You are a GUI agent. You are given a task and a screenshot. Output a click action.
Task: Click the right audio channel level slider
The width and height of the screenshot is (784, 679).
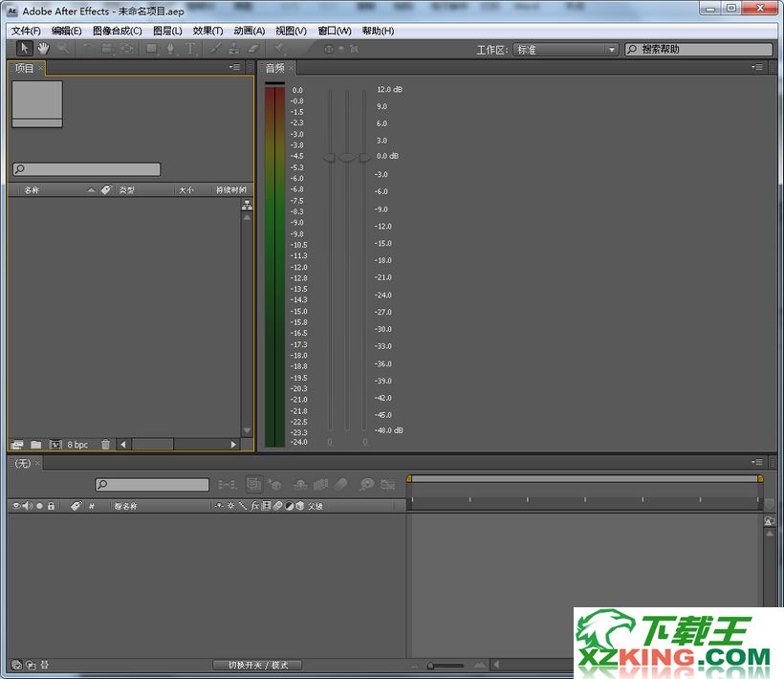coord(364,158)
